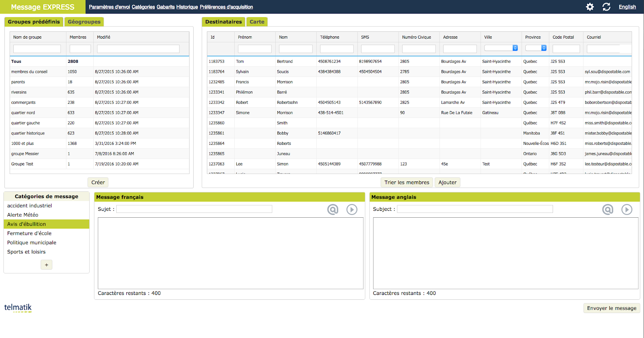Select the Alerte Météo category
This screenshot has width=644, height=338.
[23, 215]
